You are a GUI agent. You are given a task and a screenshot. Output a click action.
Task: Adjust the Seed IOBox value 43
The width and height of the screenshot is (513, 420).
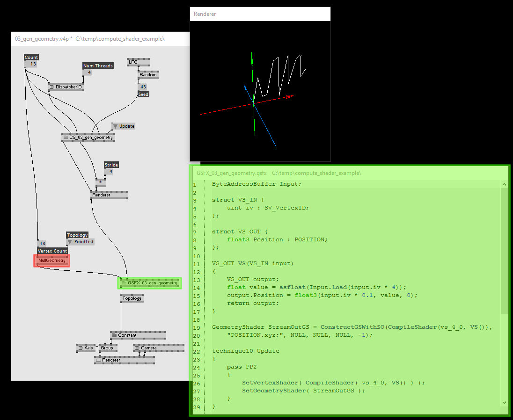[143, 87]
